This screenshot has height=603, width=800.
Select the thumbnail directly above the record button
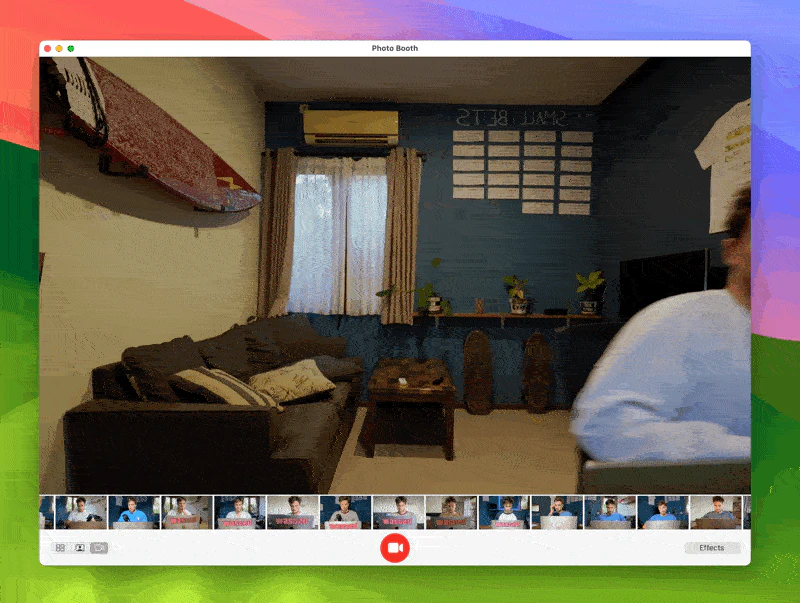coord(398,512)
